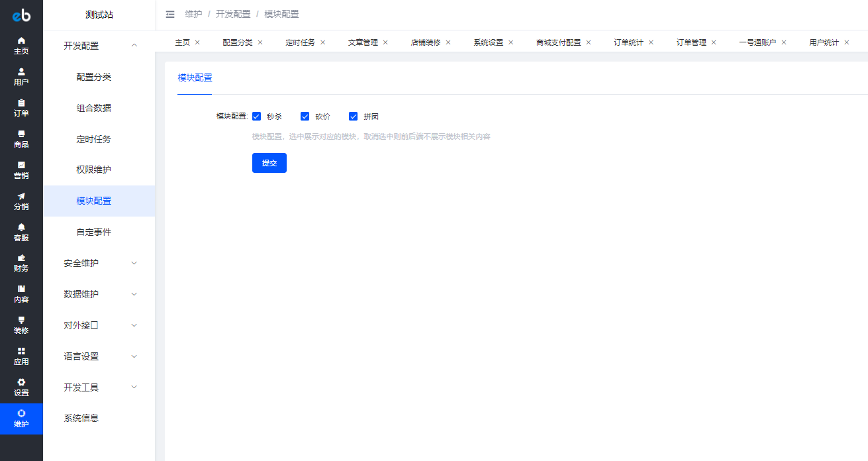Click 开发配置 in the breadcrumb
Viewport: 868px width, 461px height.
(x=233, y=14)
